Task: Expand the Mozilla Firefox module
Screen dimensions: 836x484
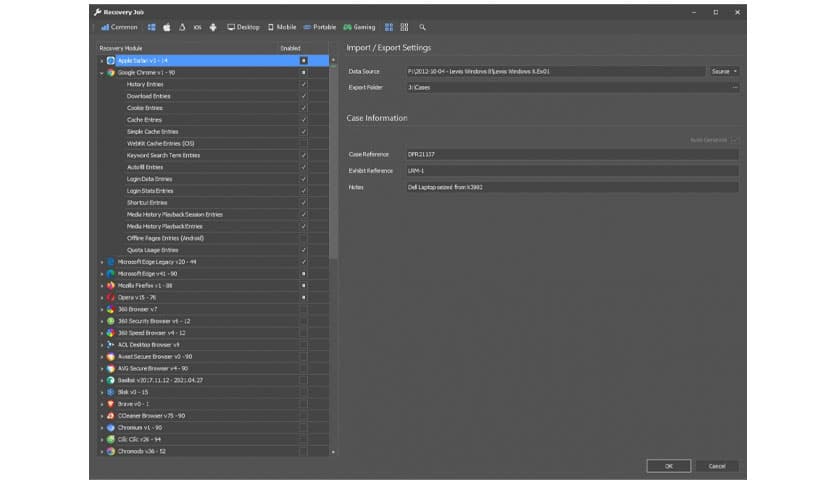Action: pos(102,286)
